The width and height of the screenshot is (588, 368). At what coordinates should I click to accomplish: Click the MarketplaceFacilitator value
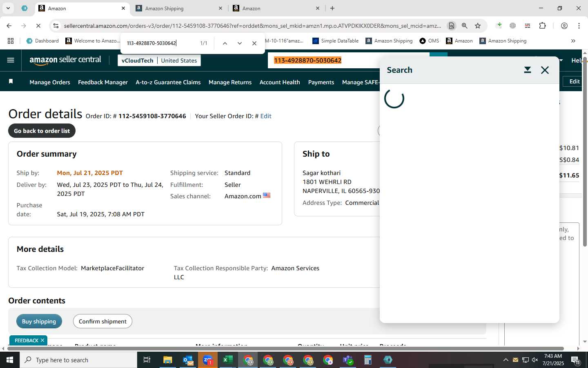point(112,268)
